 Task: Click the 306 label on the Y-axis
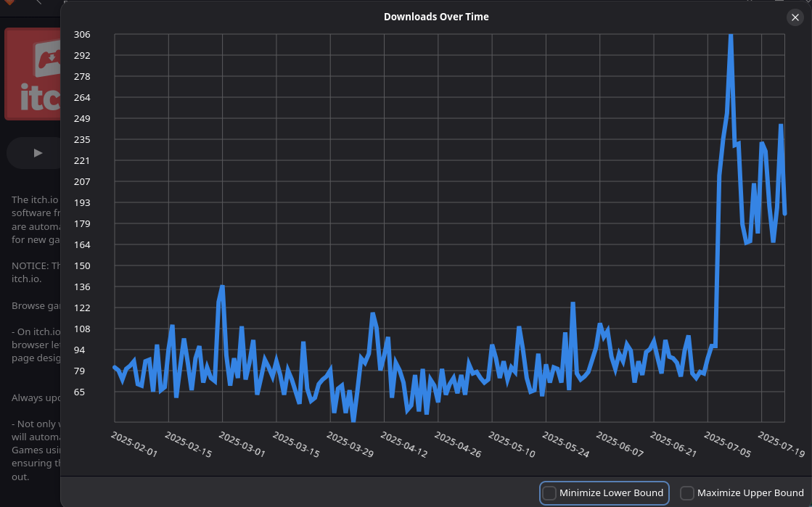tap(82, 35)
